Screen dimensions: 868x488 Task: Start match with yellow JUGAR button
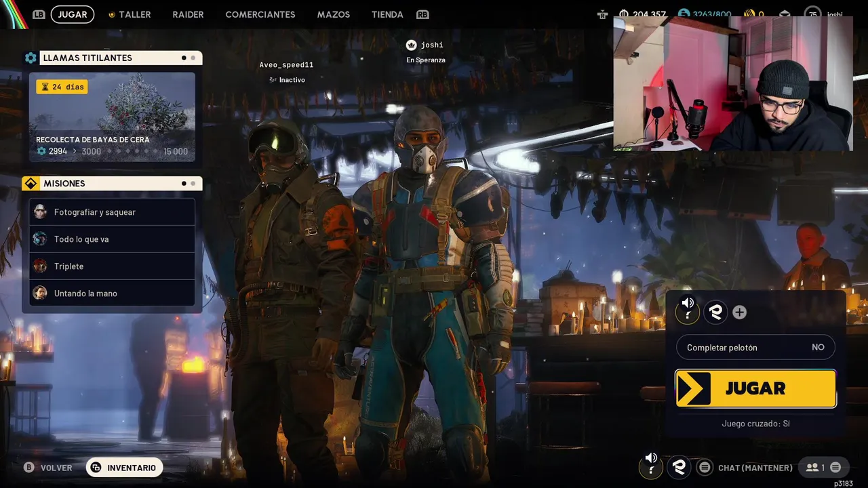(755, 388)
